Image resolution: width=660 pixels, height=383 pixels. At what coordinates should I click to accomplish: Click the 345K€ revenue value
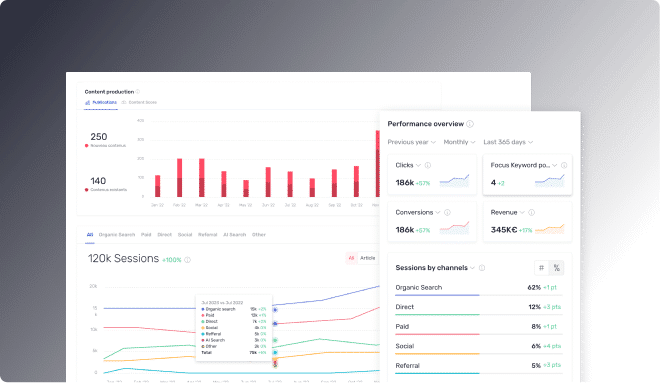click(x=504, y=230)
